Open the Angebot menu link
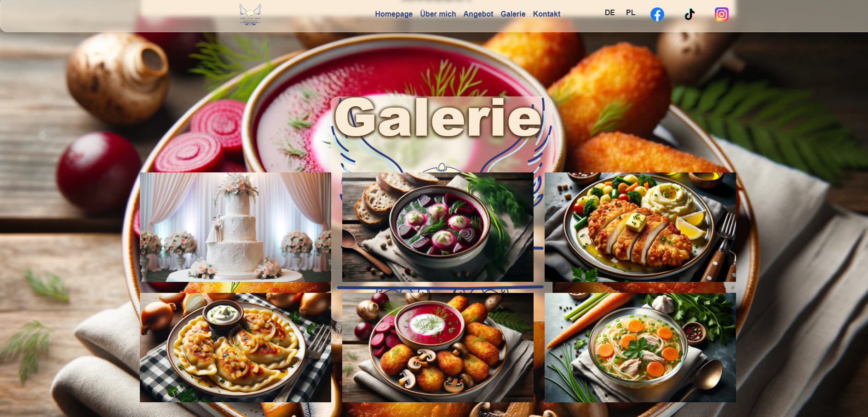The width and height of the screenshot is (868, 417). point(478,14)
